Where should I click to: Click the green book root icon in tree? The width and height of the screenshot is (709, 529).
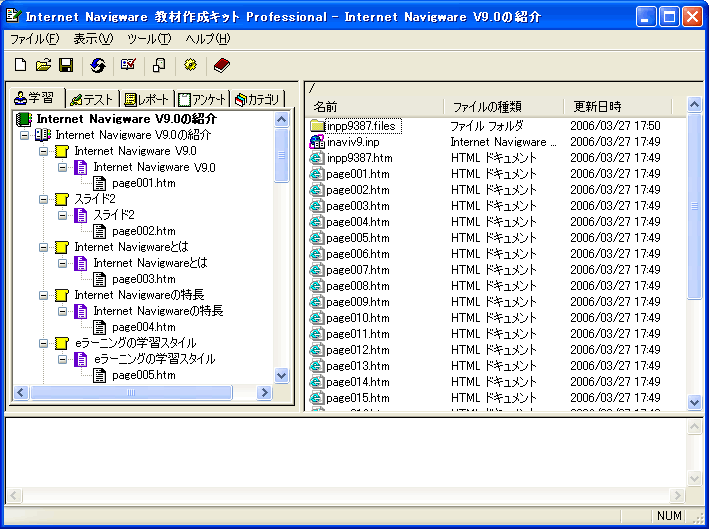tap(24, 119)
